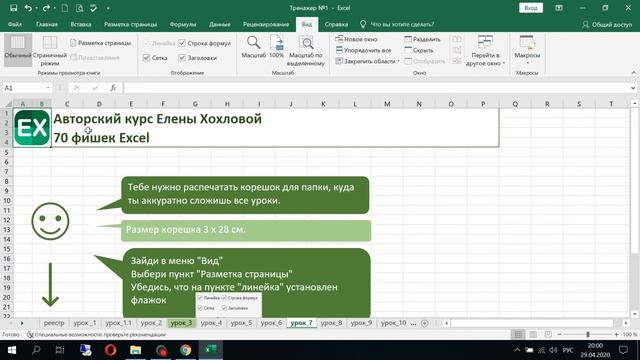Screen dimensions: 640x360
Task: Expand the Макросы dropdown
Action: tap(527, 63)
